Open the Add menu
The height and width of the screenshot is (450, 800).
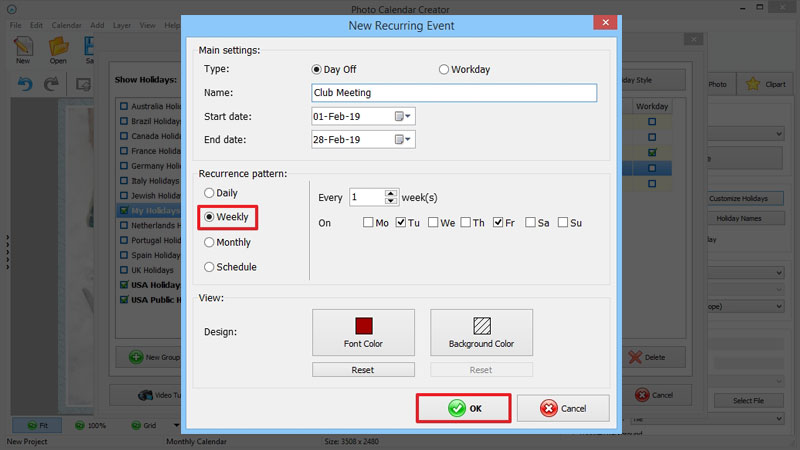tap(97, 26)
